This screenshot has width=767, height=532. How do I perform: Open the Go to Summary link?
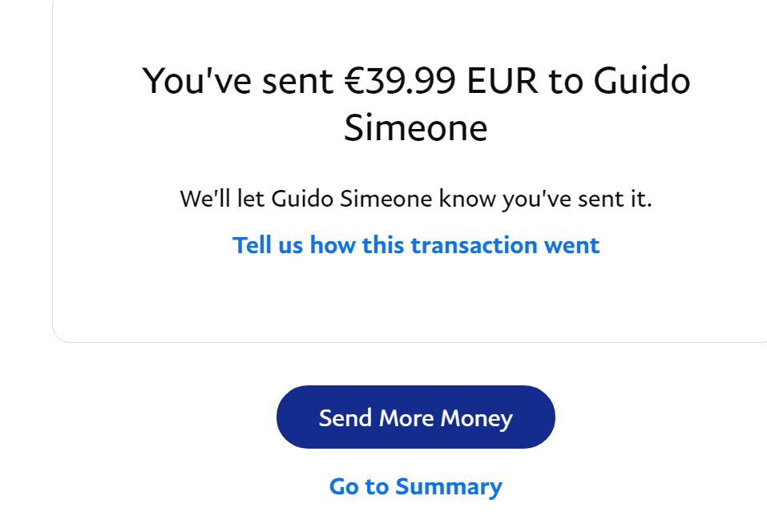pos(415,486)
